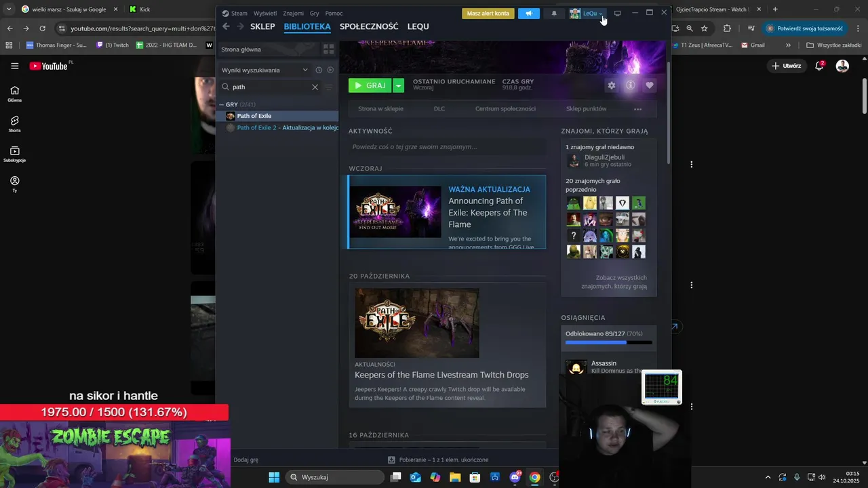Open the LeQu account dropdown
The height and width of the screenshot is (488, 868).
click(586, 14)
